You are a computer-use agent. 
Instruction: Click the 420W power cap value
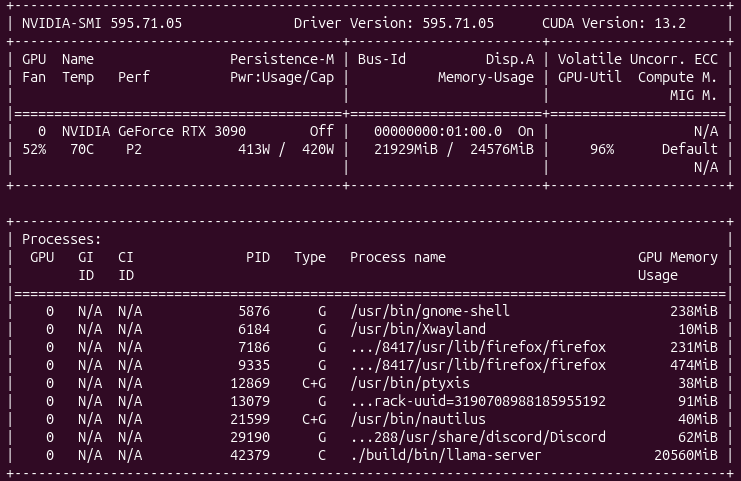point(318,149)
